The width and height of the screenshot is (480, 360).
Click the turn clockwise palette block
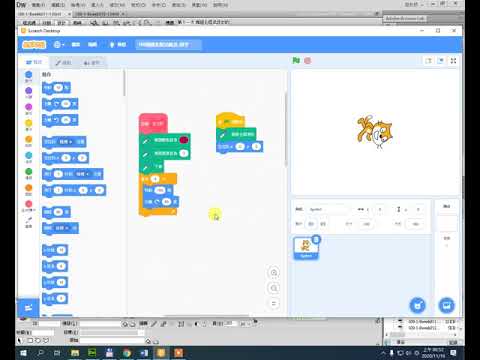[60, 104]
